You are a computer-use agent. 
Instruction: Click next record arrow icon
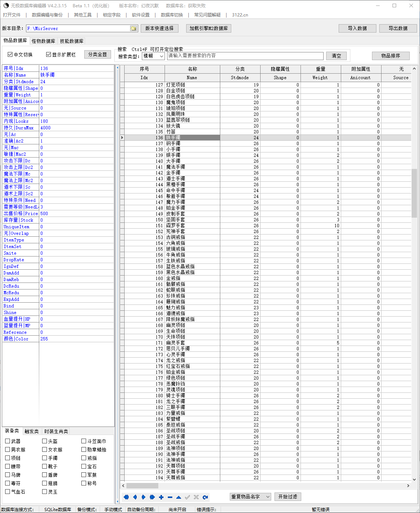click(x=144, y=497)
